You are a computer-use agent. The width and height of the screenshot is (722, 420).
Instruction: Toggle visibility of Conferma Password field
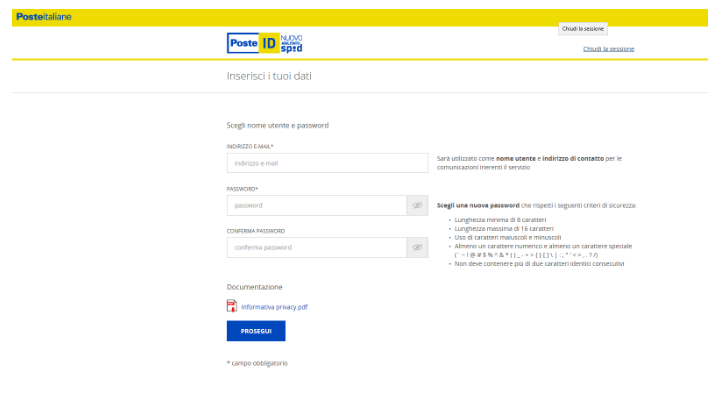coord(418,247)
